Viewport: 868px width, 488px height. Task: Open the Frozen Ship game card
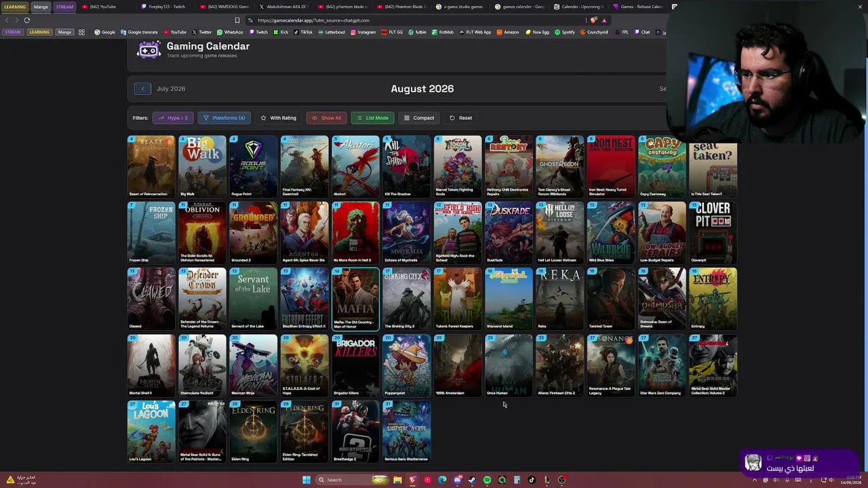[x=151, y=232]
